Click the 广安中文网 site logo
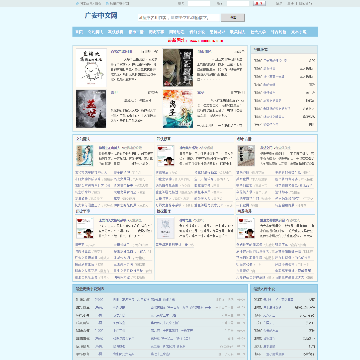Viewport: 360px width, 360px height. pos(101,16)
